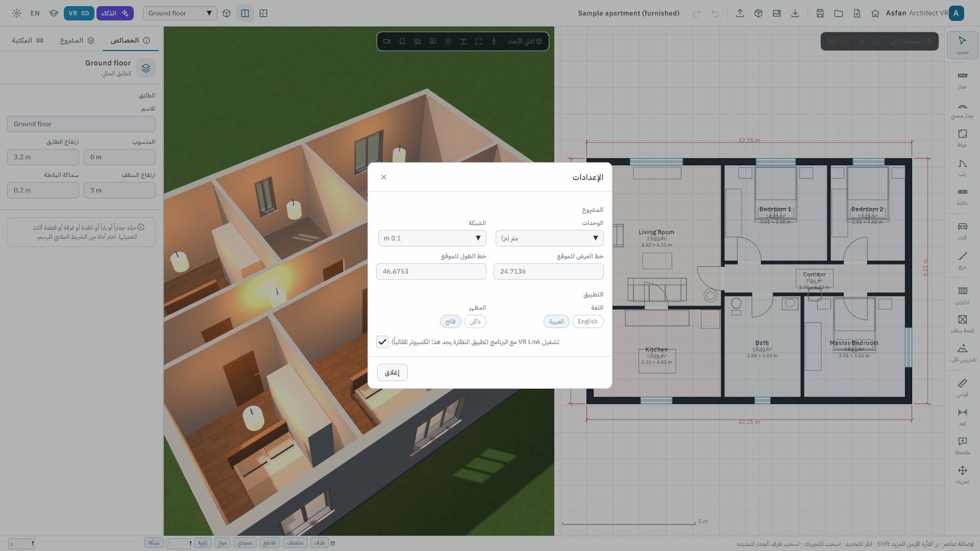The width and height of the screenshot is (980, 551).
Task: Click the home icon in top bar
Action: 875,13
